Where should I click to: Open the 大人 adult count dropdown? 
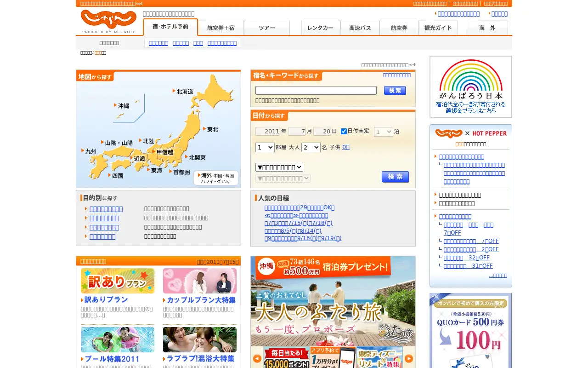pyautogui.click(x=311, y=147)
